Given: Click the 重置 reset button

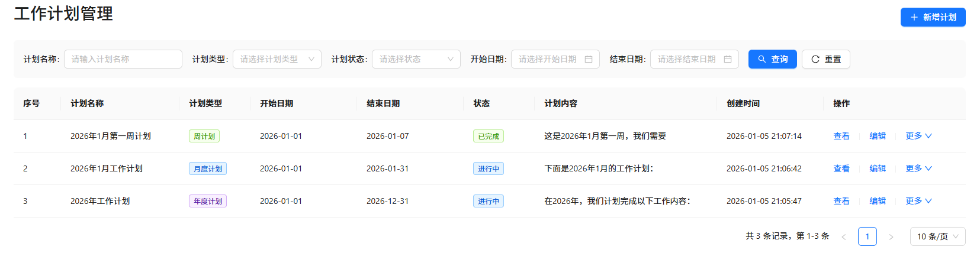Looking at the screenshot, I should click(x=825, y=59).
